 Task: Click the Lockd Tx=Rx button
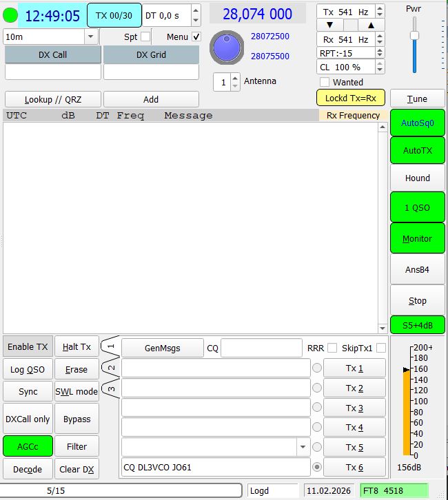pos(350,98)
